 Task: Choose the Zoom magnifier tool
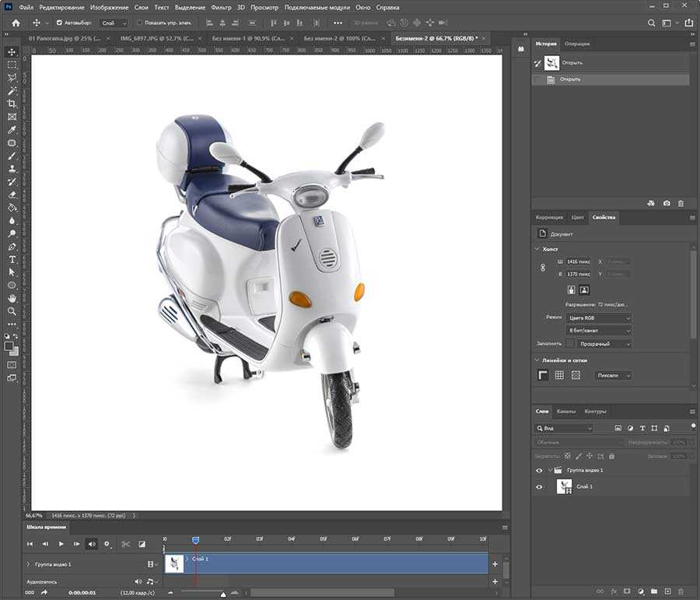coord(12,311)
